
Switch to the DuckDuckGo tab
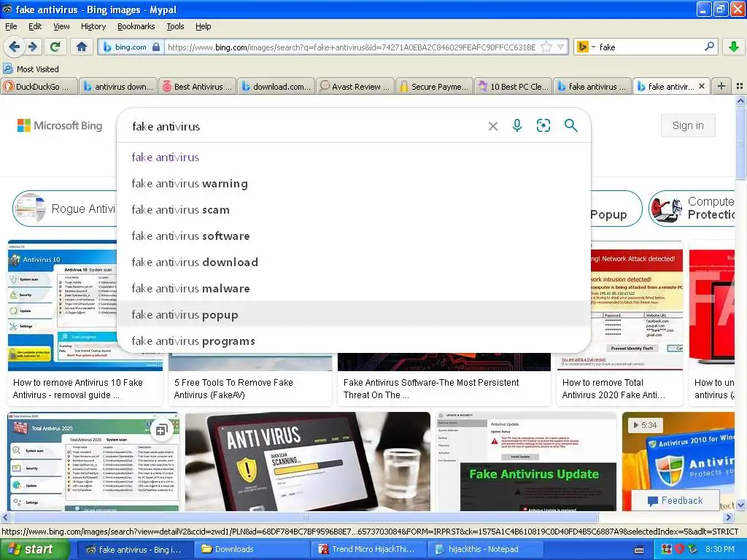(x=38, y=87)
